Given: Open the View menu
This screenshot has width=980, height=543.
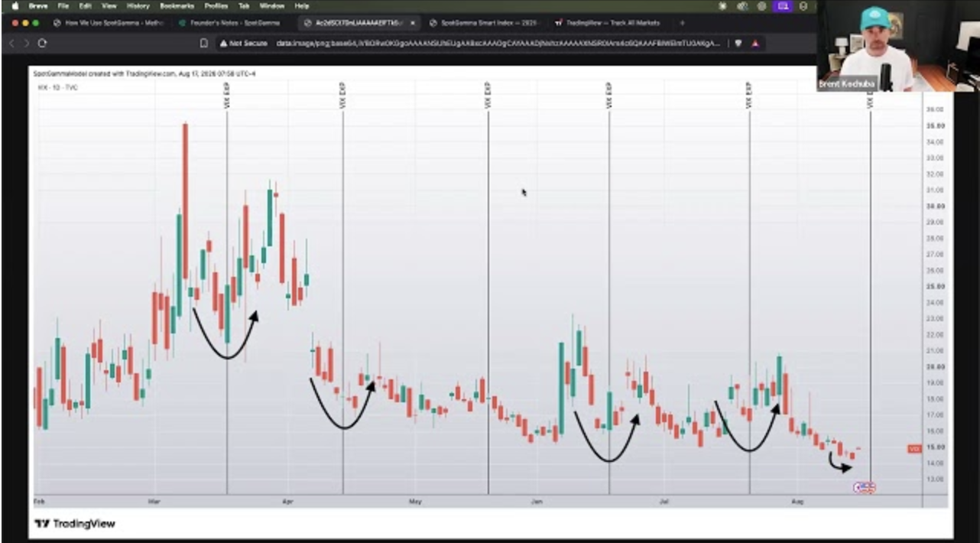Looking at the screenshot, I should [x=109, y=5].
